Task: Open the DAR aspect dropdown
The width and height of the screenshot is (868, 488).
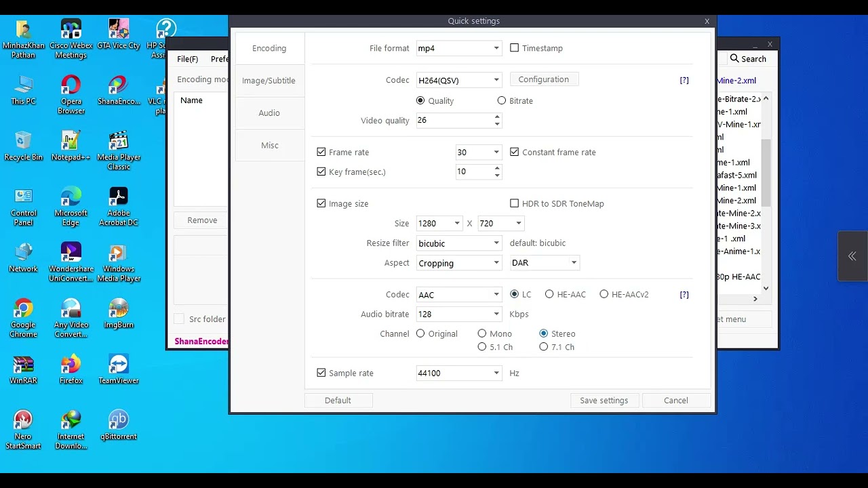Action: (545, 262)
